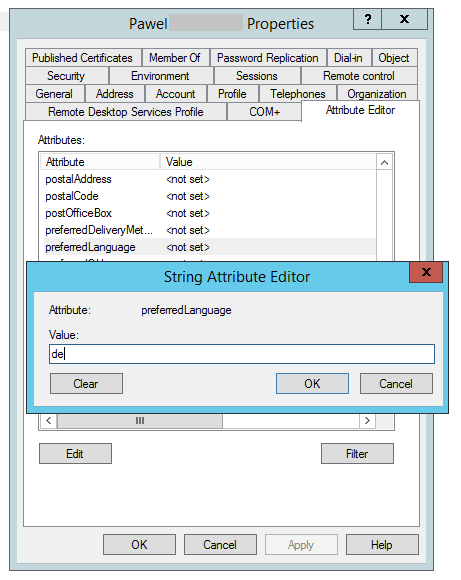Click the horizontal scroll right arrow
461x580 pixels.
[367, 421]
